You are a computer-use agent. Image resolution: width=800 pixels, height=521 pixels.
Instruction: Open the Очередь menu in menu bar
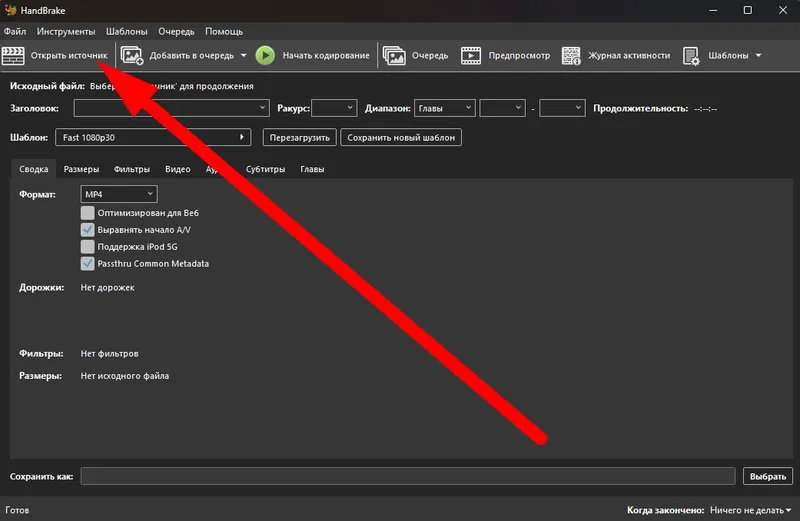point(176,31)
